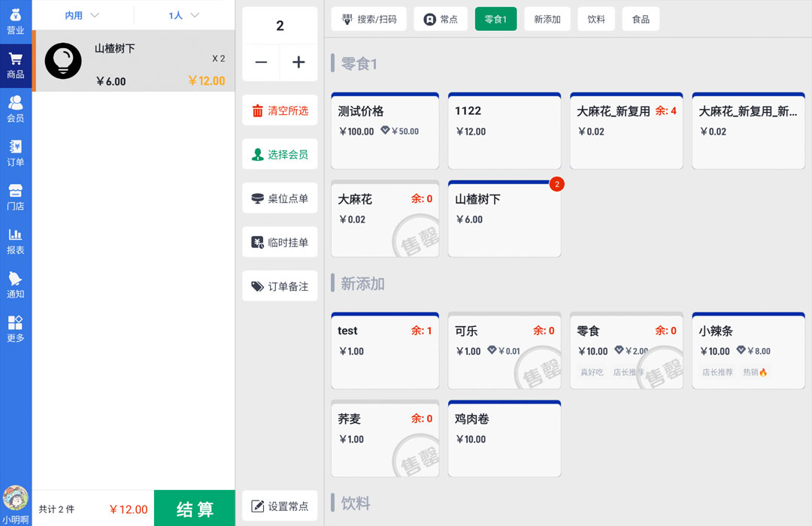Switch to the 食品 category tab
The width and height of the screenshot is (812, 526).
coord(641,19)
